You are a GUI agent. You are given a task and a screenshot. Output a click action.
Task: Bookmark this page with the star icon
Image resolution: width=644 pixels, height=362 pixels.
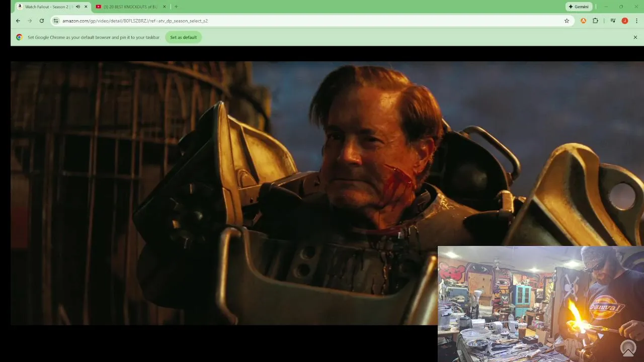[567, 21]
